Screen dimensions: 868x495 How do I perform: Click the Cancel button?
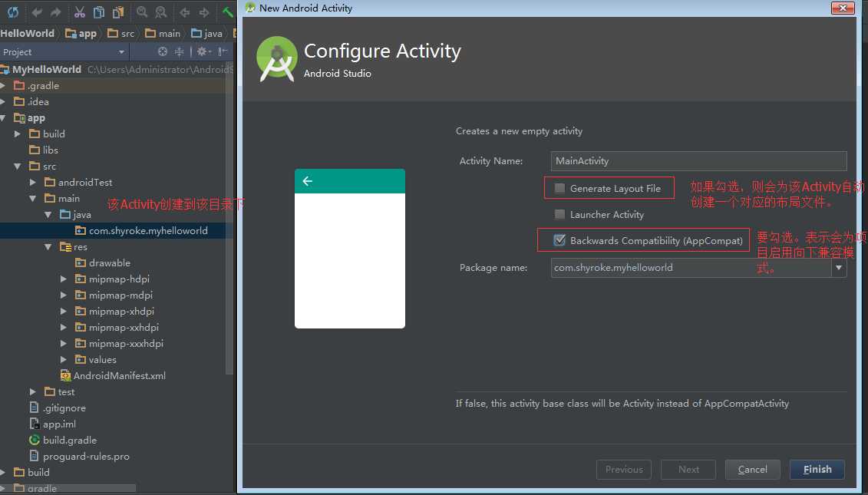(753, 470)
